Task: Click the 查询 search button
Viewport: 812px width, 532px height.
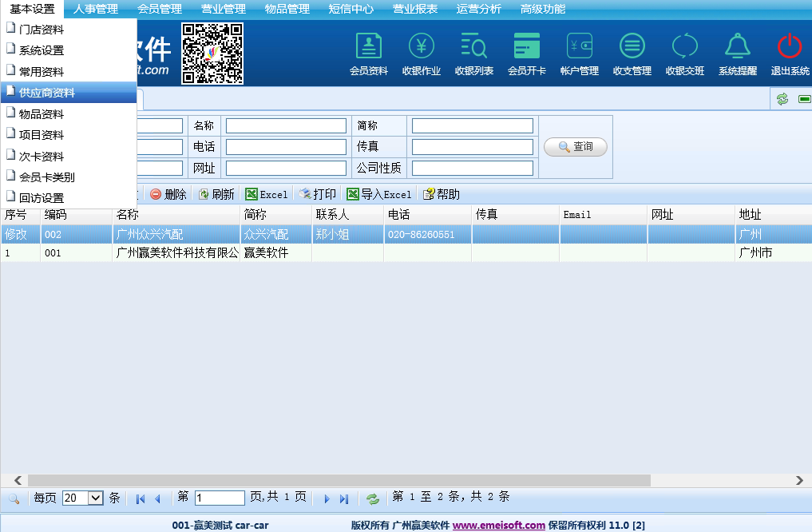Action: pyautogui.click(x=575, y=147)
